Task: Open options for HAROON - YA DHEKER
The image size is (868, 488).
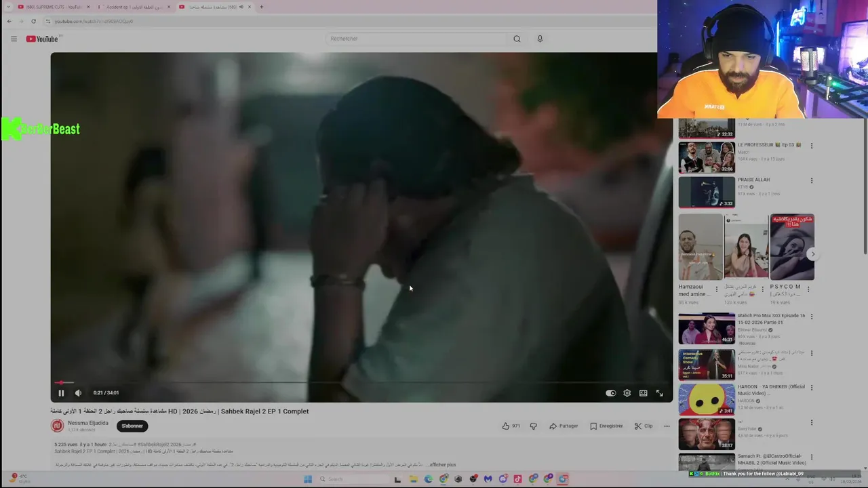Action: [811, 388]
